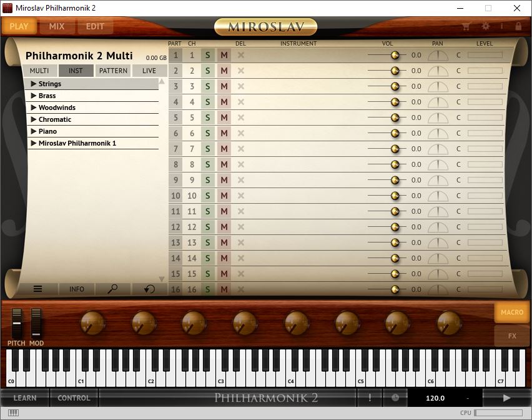Open the LIVE browser tab
The image size is (532, 420).
pos(149,71)
